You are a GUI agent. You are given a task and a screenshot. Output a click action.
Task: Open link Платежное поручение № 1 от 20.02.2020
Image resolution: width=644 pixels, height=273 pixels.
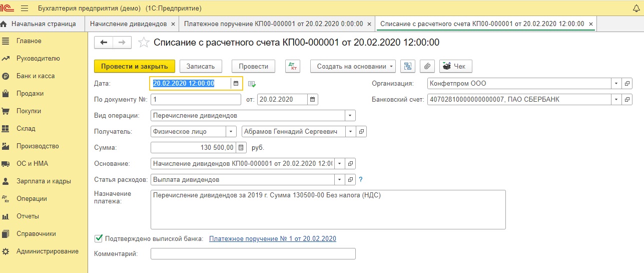pos(273,239)
